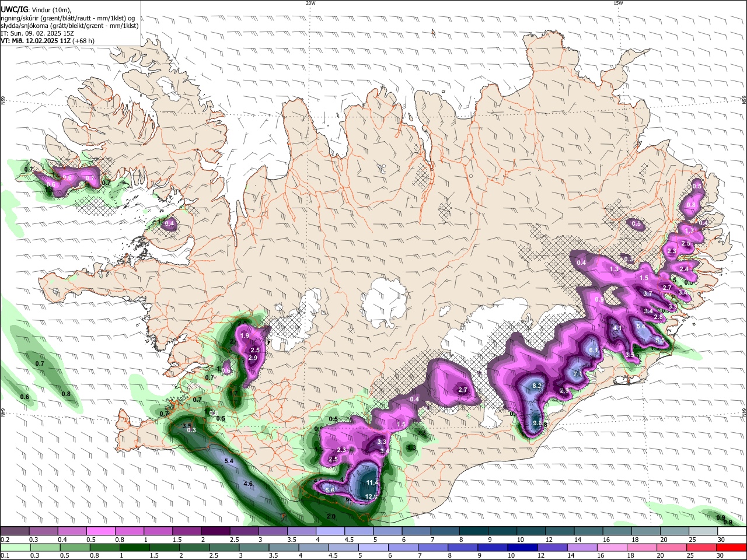Viewport: 747px width, 560px height.
Task: Click the bright red 30 swatch, bottom legend row
Action: 732,548
